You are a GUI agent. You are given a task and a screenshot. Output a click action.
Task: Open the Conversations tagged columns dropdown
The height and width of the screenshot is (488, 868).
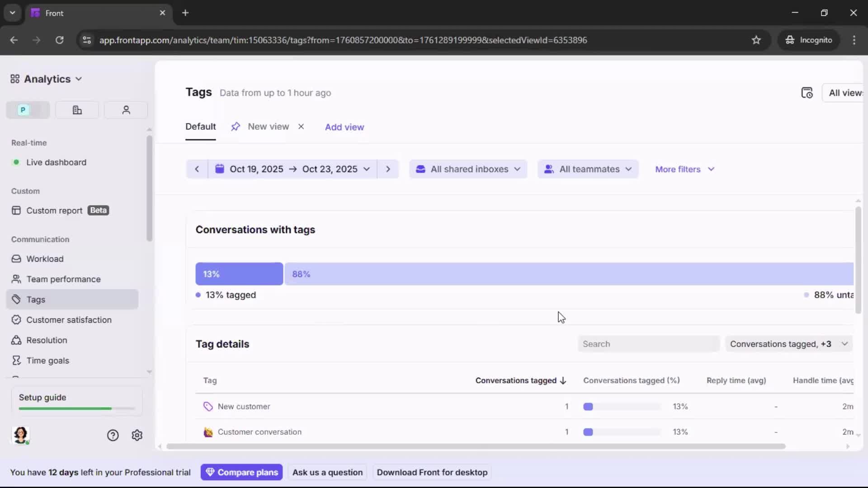coord(788,344)
